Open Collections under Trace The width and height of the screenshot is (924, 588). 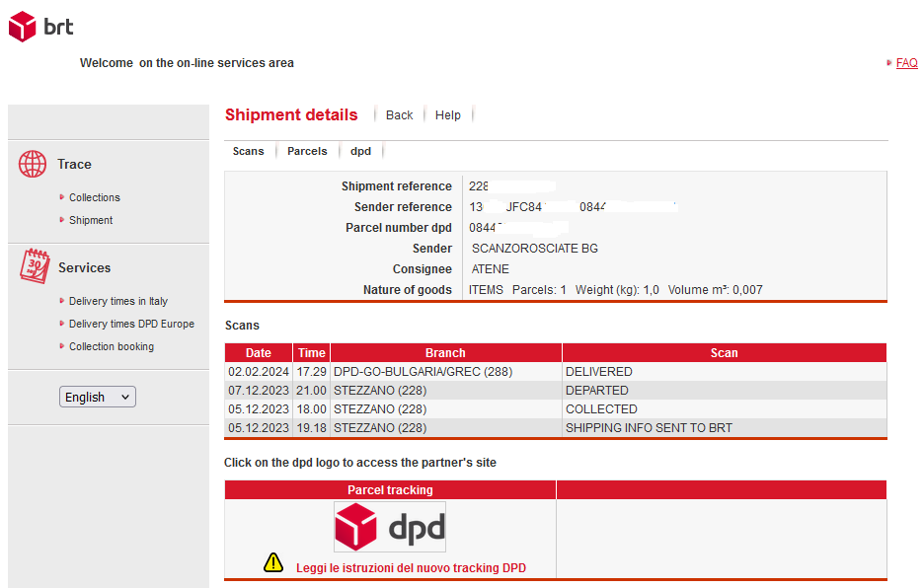tap(95, 197)
